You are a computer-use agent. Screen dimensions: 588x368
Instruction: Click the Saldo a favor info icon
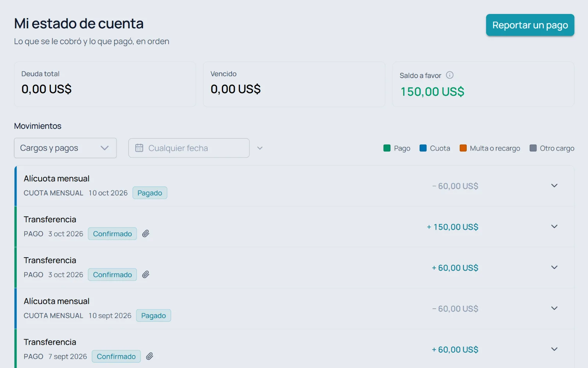click(x=449, y=75)
